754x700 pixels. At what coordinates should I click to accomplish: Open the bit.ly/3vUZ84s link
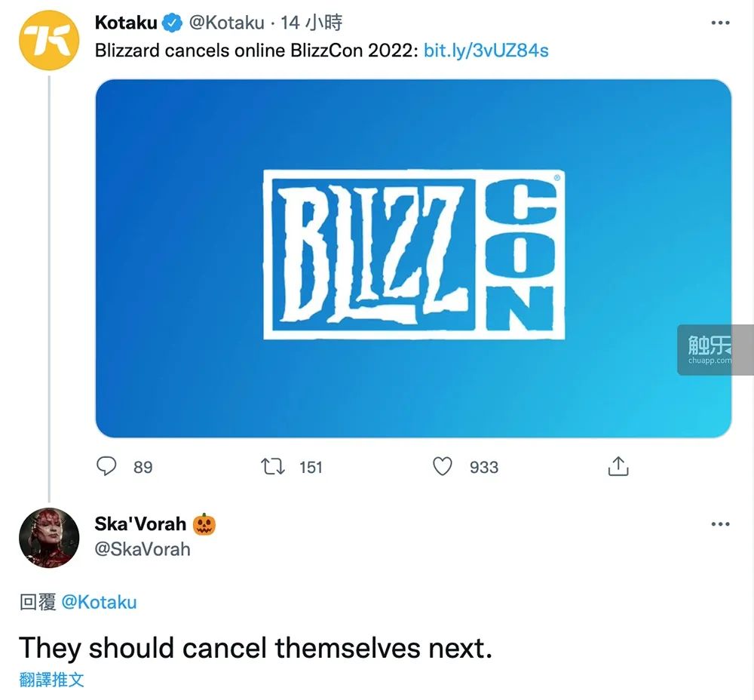click(x=486, y=51)
